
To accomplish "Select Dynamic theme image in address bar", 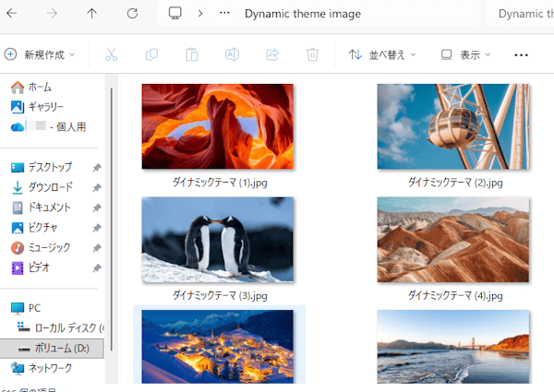I will point(303,14).
